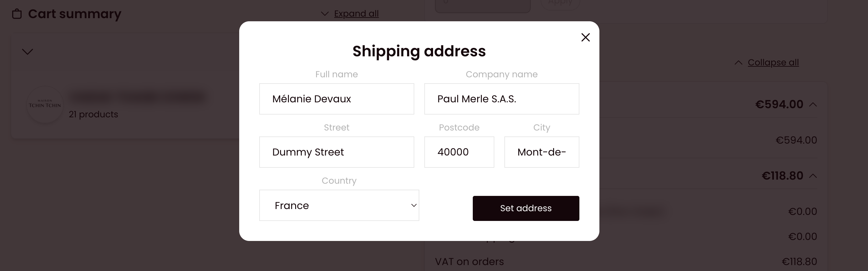
Task: Select the Postcode field showing 40000
Action: [x=459, y=152]
